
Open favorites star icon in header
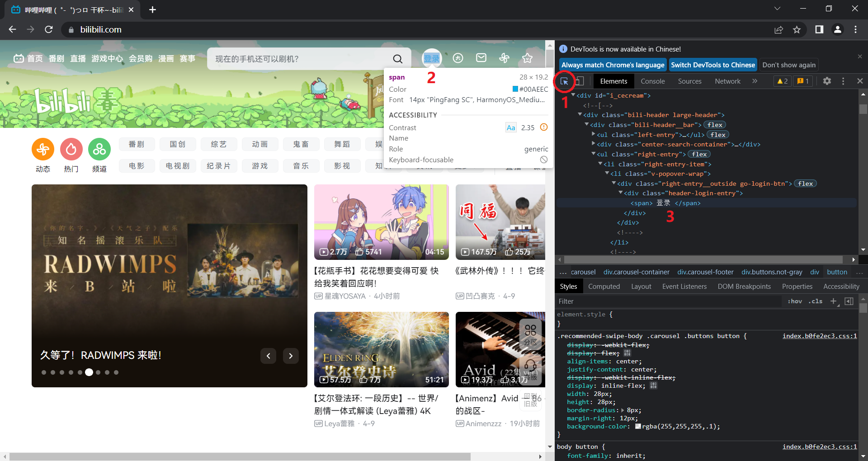click(x=527, y=58)
